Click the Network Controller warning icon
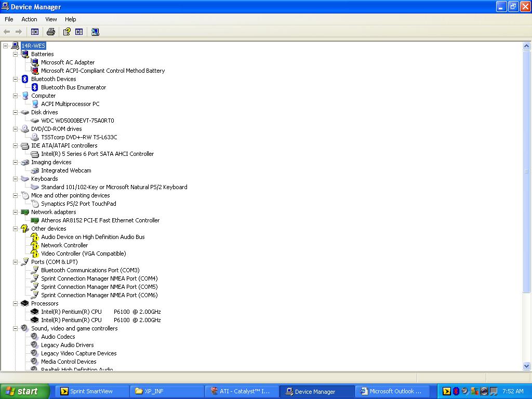This screenshot has height=399, width=532. (x=35, y=245)
